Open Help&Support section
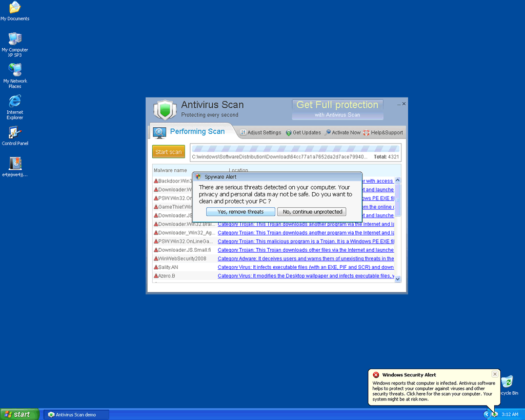Screen dimensions: 525x420 pyautogui.click(x=383, y=132)
